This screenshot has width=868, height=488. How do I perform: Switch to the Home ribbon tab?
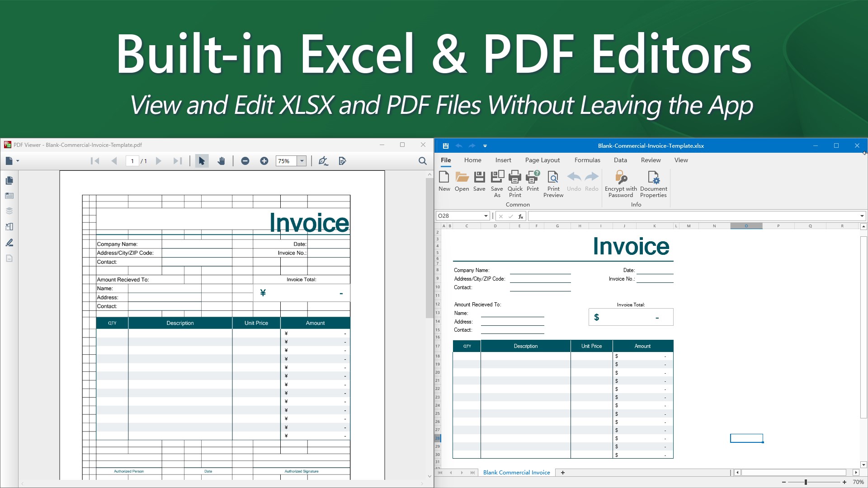coord(472,160)
